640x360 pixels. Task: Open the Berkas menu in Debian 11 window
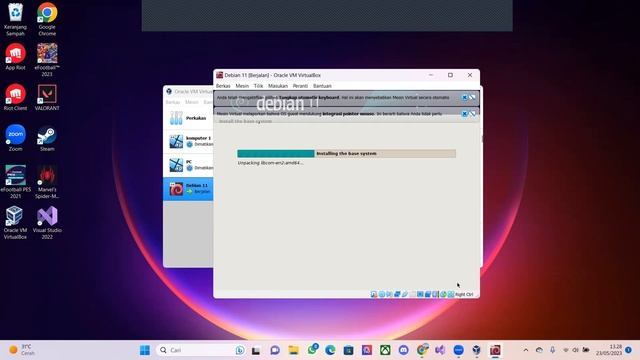click(x=223, y=86)
